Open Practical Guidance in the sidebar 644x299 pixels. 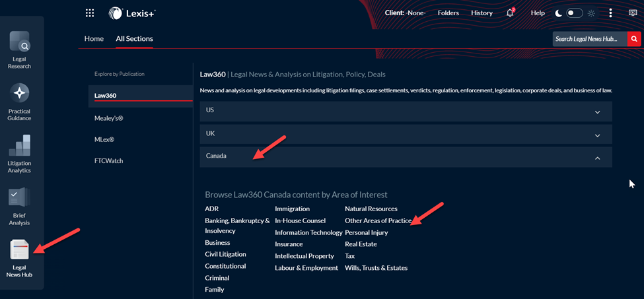point(19,102)
